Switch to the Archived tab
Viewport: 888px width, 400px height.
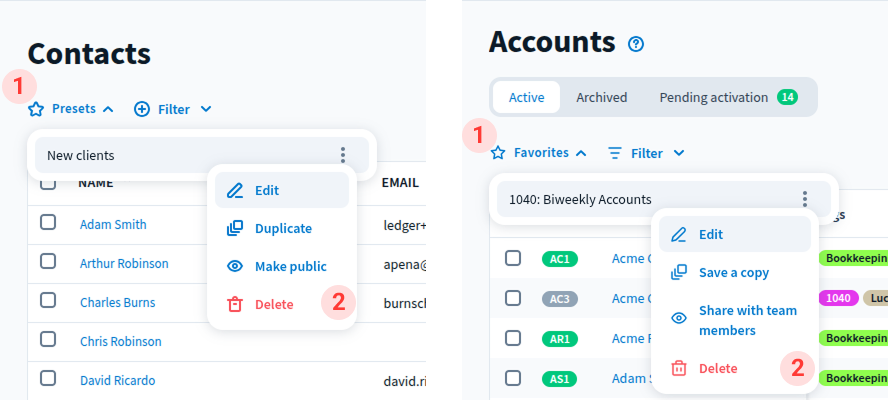click(601, 97)
